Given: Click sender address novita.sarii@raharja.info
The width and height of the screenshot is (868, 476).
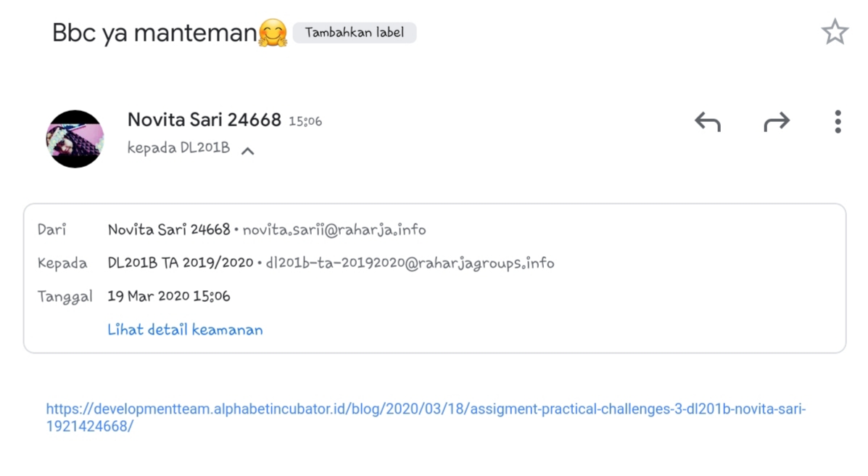Looking at the screenshot, I should [334, 230].
